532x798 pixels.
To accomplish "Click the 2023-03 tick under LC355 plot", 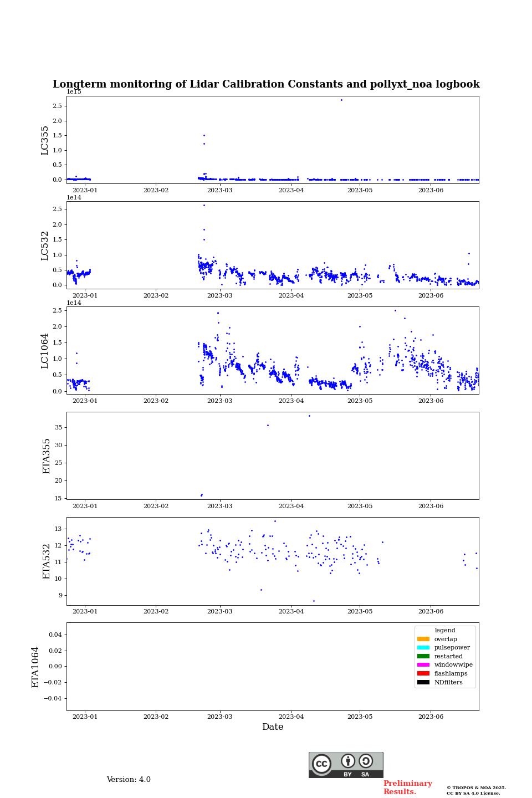I will click(220, 190).
